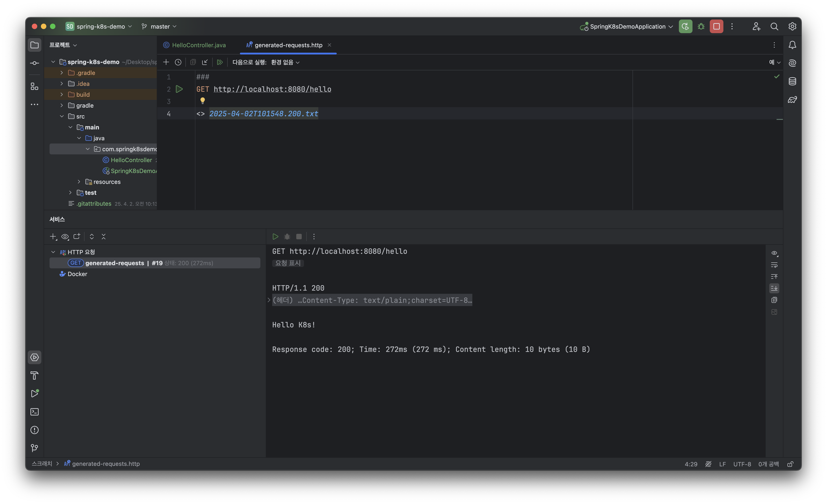The image size is (827, 504).
Task: Select the Docker service node
Action: tap(77, 274)
